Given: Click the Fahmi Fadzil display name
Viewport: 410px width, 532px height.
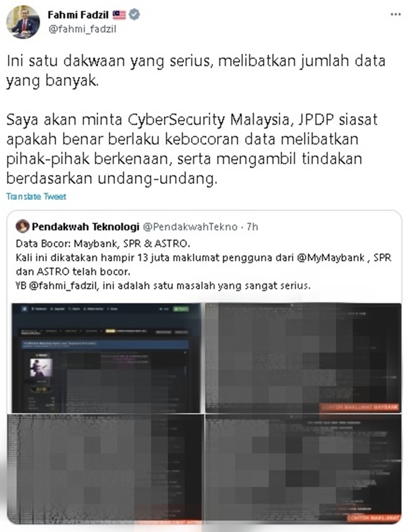Looking at the screenshot, I should click(x=78, y=15).
